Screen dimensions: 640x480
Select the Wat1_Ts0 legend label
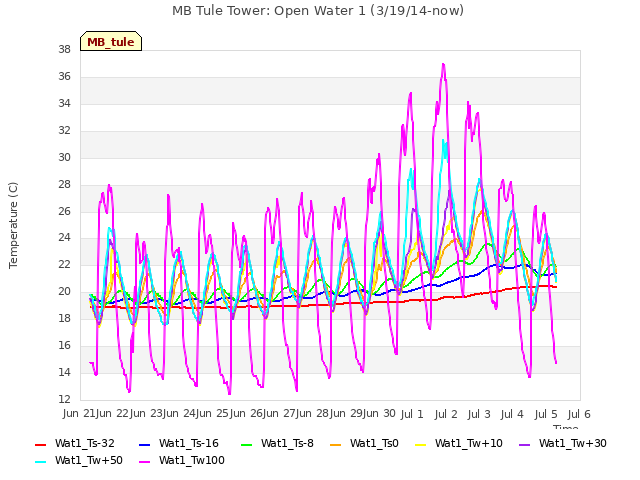[374, 443]
